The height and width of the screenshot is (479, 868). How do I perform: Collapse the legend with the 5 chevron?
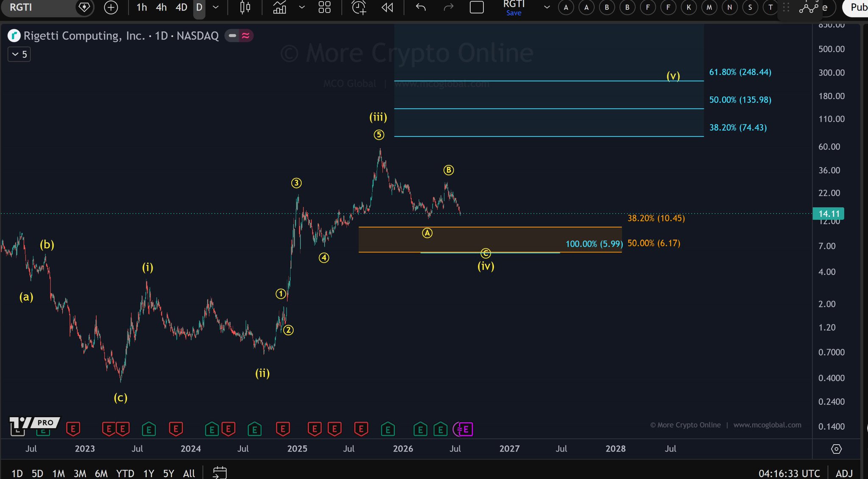click(x=19, y=54)
